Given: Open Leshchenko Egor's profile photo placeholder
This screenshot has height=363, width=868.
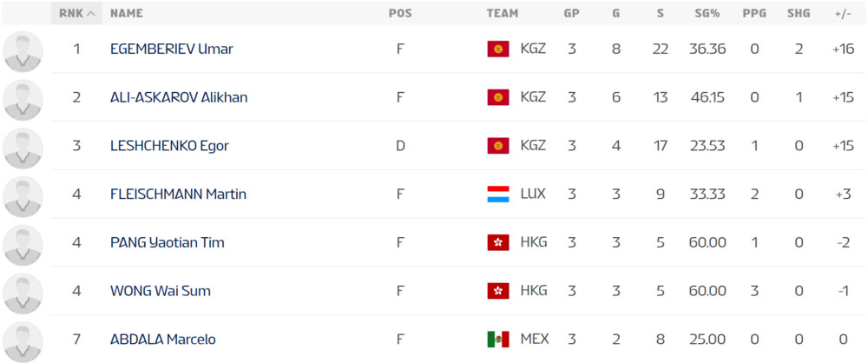Looking at the screenshot, I should pyautogui.click(x=23, y=146).
